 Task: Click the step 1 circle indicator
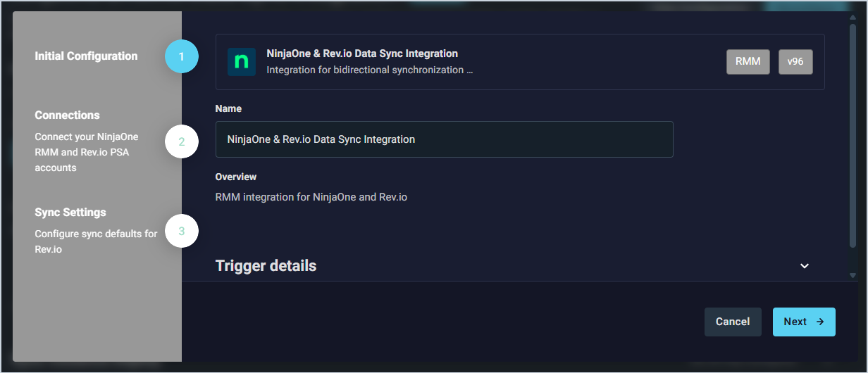tap(182, 56)
